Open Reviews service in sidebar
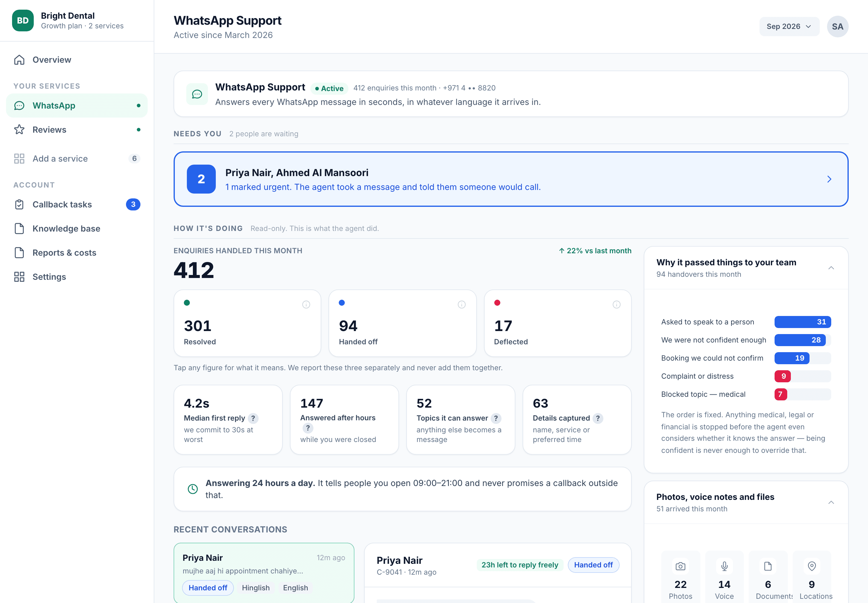 click(77, 130)
